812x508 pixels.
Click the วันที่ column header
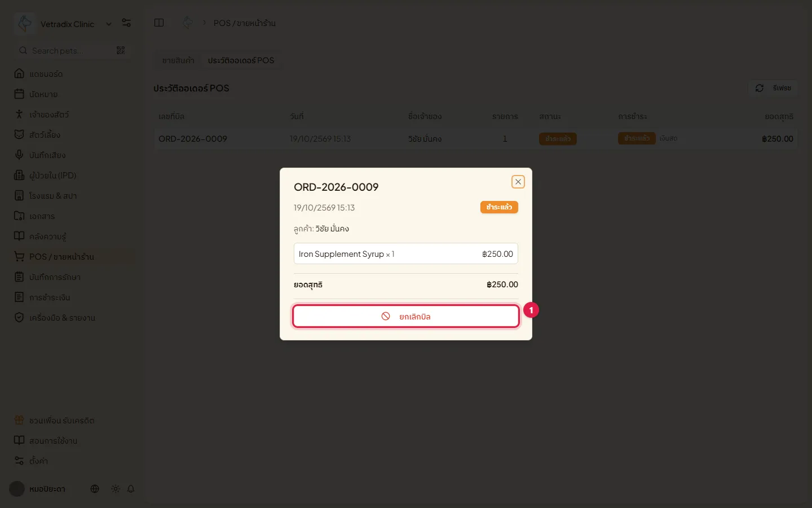click(x=297, y=116)
